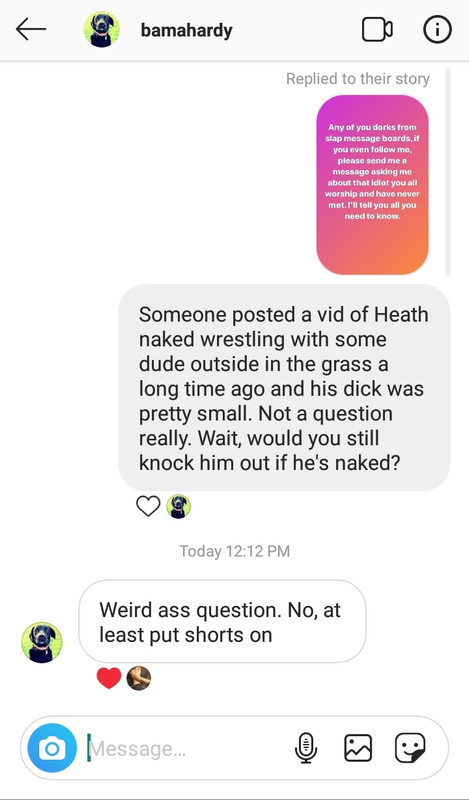The height and width of the screenshot is (800, 469).
Task: Open the photo gallery icon
Action: click(358, 748)
